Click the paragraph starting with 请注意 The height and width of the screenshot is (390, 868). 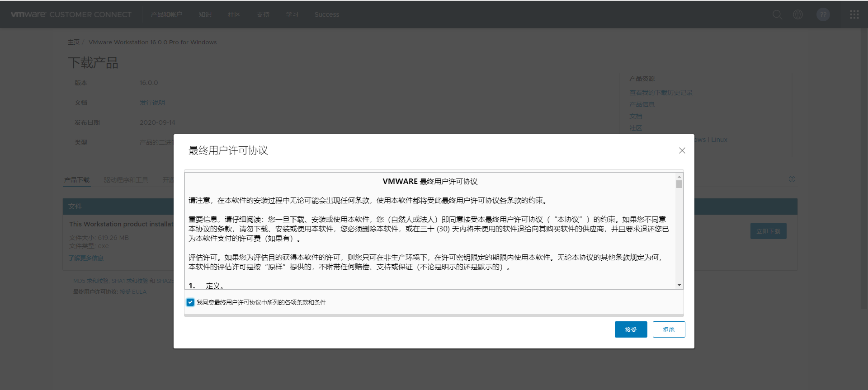pos(368,200)
